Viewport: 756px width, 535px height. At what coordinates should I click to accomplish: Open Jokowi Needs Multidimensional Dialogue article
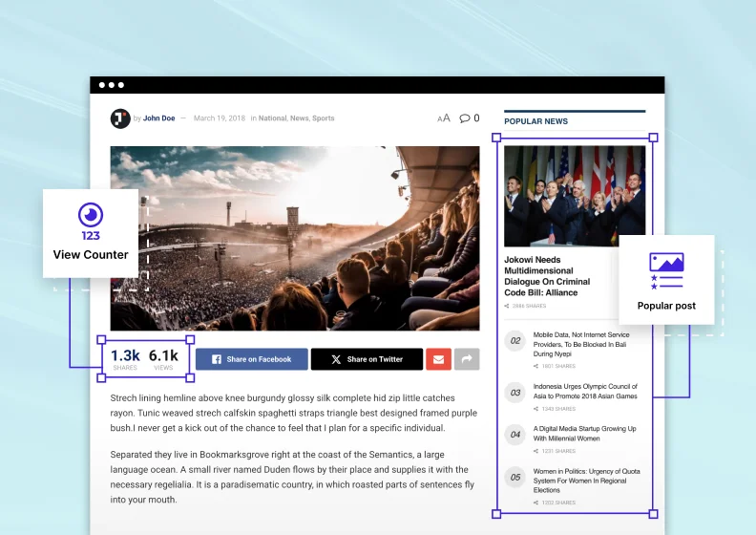[547, 276]
